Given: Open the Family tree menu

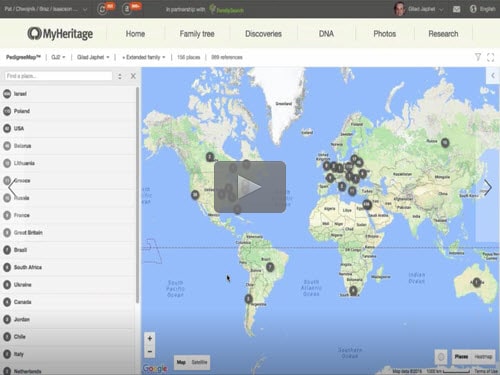Looking at the screenshot, I should tap(197, 34).
